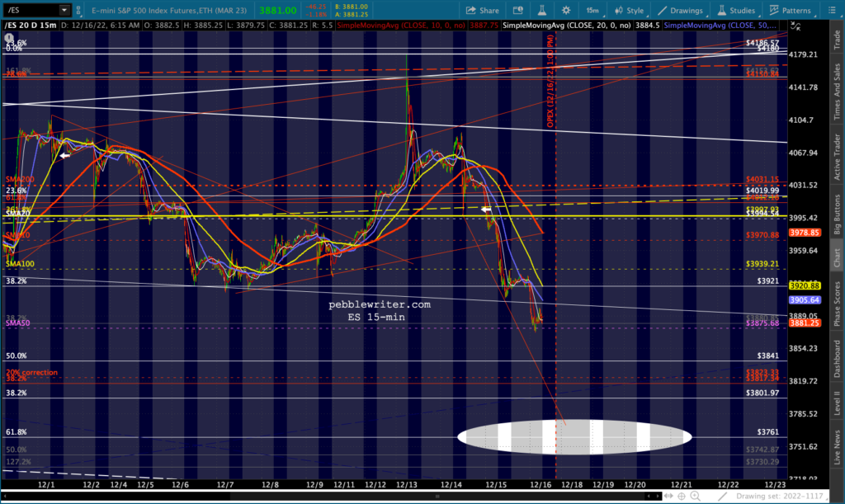Open the /ES symbol dropdown arrow
Screen dimensions: 845x504
point(64,11)
